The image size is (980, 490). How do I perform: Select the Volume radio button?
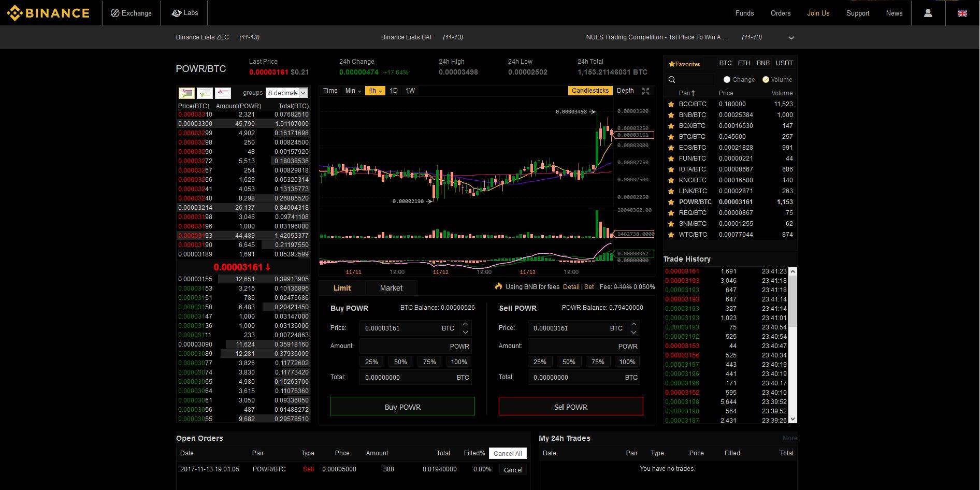(x=765, y=79)
